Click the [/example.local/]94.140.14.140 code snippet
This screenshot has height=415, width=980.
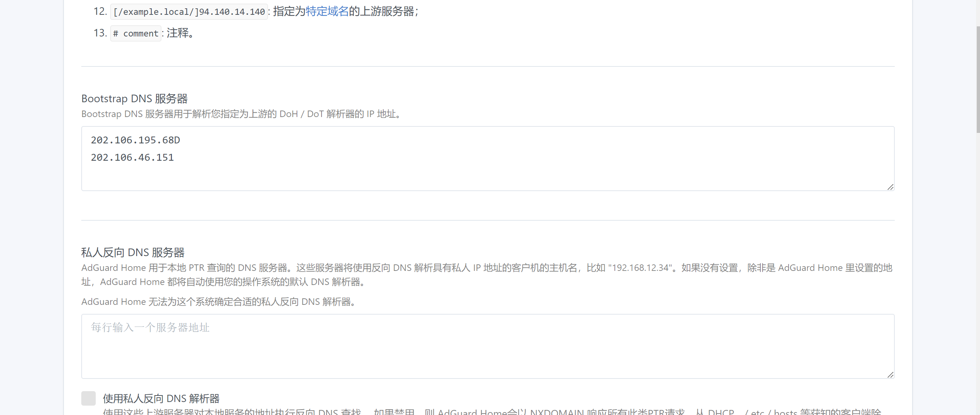pyautogui.click(x=189, y=12)
